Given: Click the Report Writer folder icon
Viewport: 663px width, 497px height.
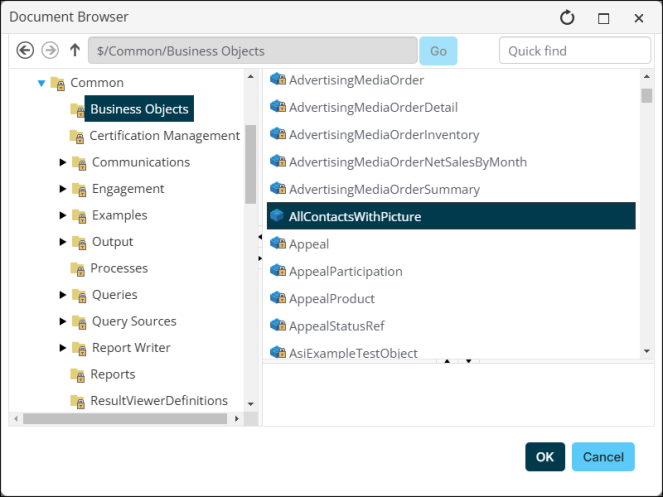Looking at the screenshot, I should pos(79,349).
